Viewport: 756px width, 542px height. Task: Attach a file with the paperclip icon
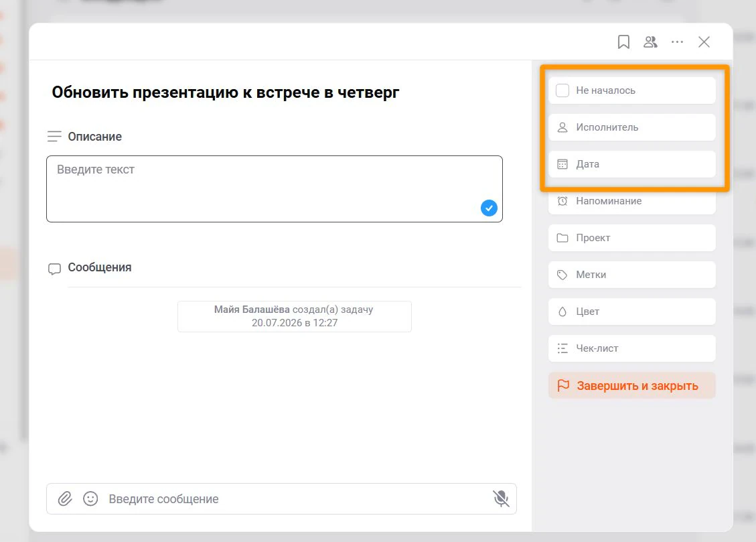65,498
